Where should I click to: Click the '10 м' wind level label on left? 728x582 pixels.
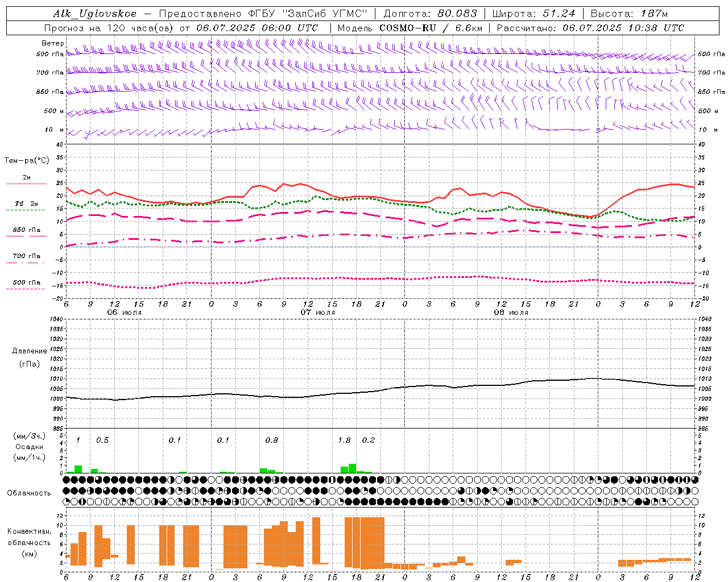coord(55,130)
